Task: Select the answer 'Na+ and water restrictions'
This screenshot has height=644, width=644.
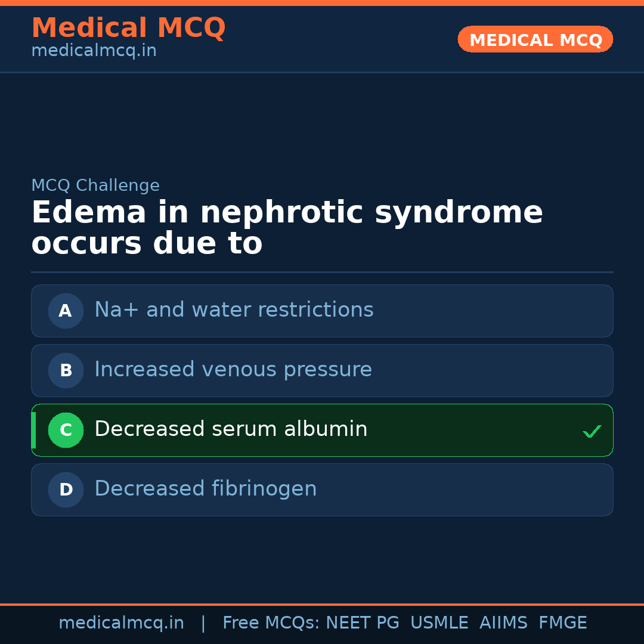Action: (234, 310)
